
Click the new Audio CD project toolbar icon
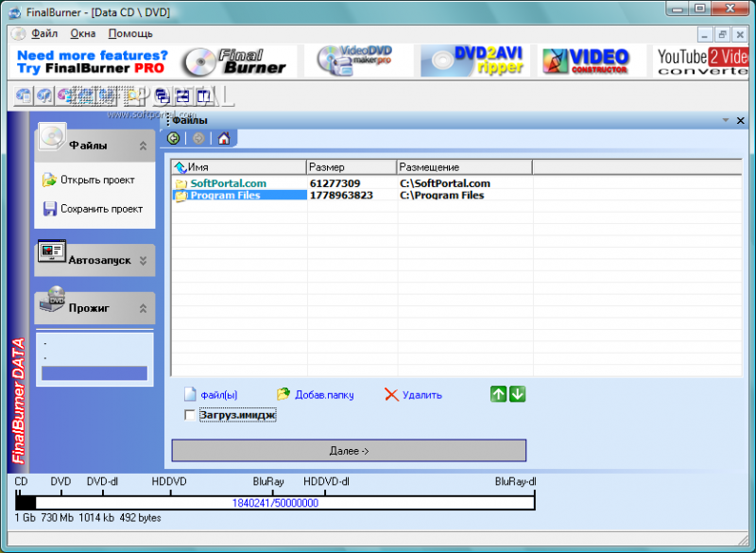[44, 95]
